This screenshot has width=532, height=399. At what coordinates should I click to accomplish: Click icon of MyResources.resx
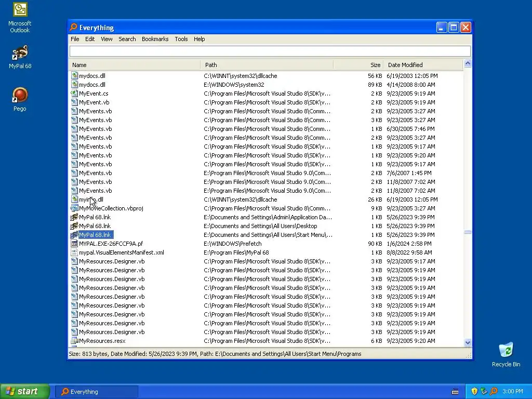pyautogui.click(x=74, y=341)
